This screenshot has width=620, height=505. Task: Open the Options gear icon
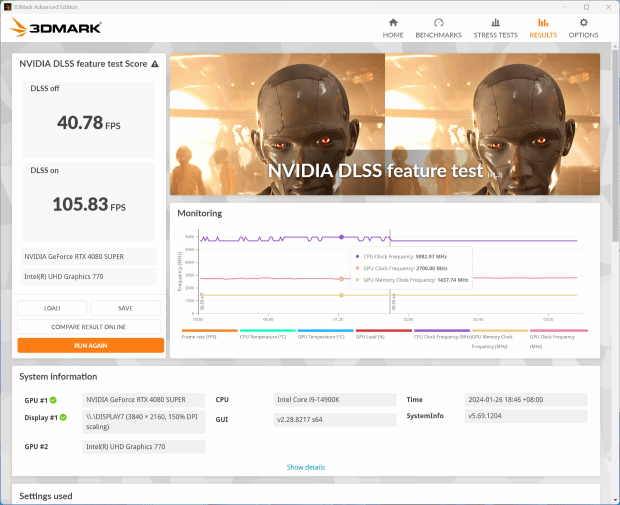pyautogui.click(x=583, y=23)
